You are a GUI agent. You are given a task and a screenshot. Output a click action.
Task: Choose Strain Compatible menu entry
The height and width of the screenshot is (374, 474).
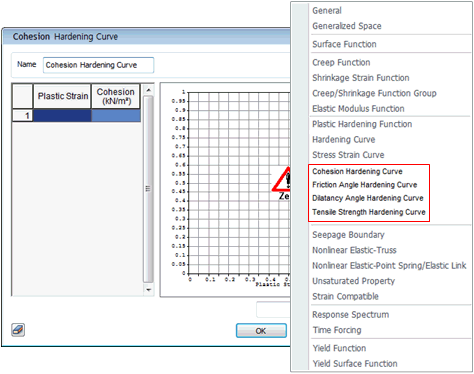click(x=345, y=296)
